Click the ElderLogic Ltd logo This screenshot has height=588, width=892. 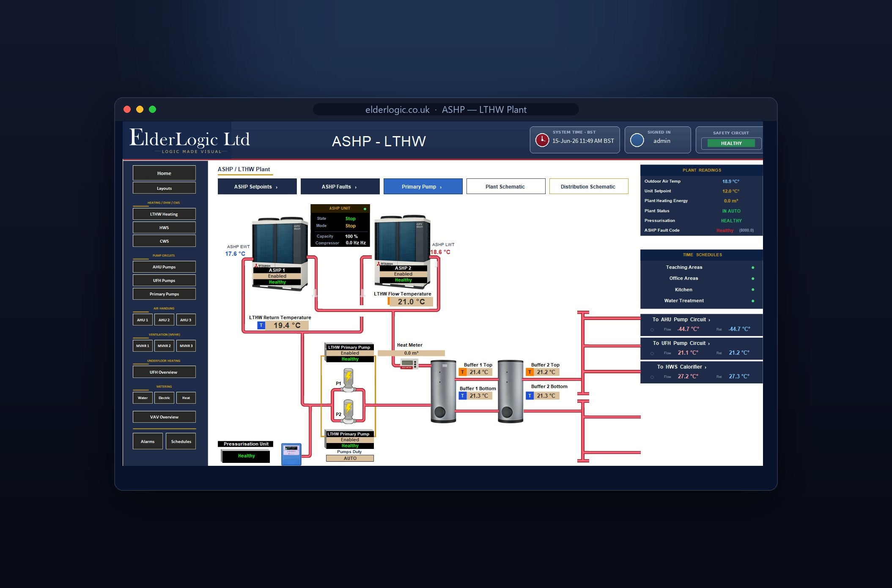pyautogui.click(x=190, y=141)
